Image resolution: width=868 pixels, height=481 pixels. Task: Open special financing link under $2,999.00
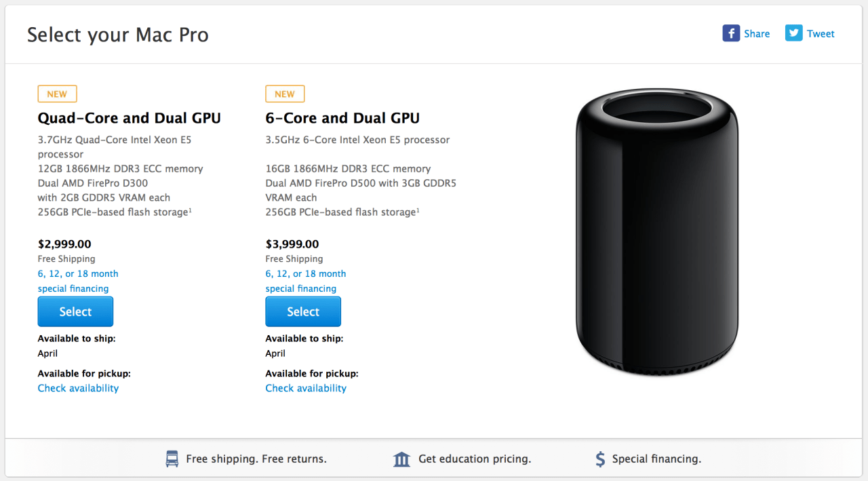pos(73,288)
